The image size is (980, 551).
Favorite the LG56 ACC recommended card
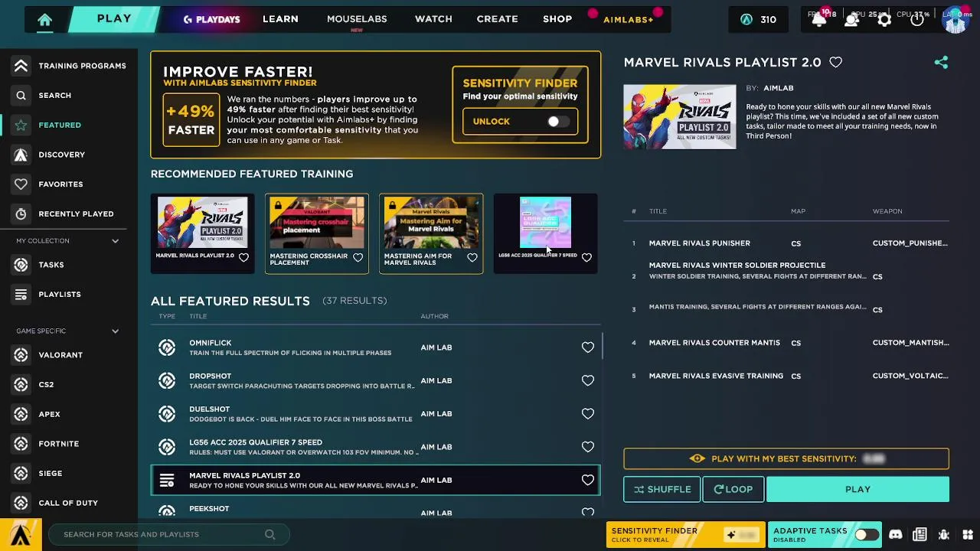coord(586,258)
